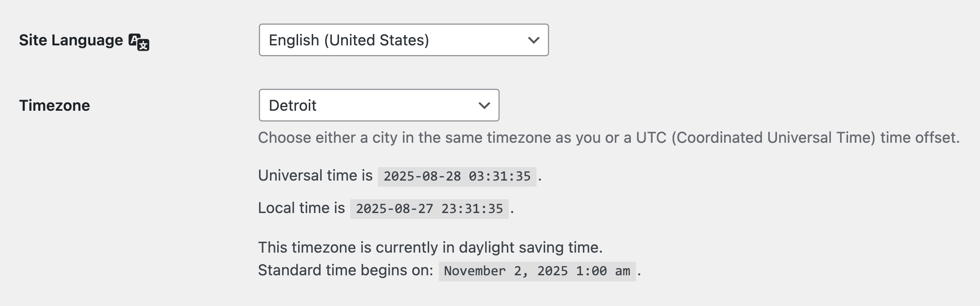Click the 'Local time is' text

point(302,208)
